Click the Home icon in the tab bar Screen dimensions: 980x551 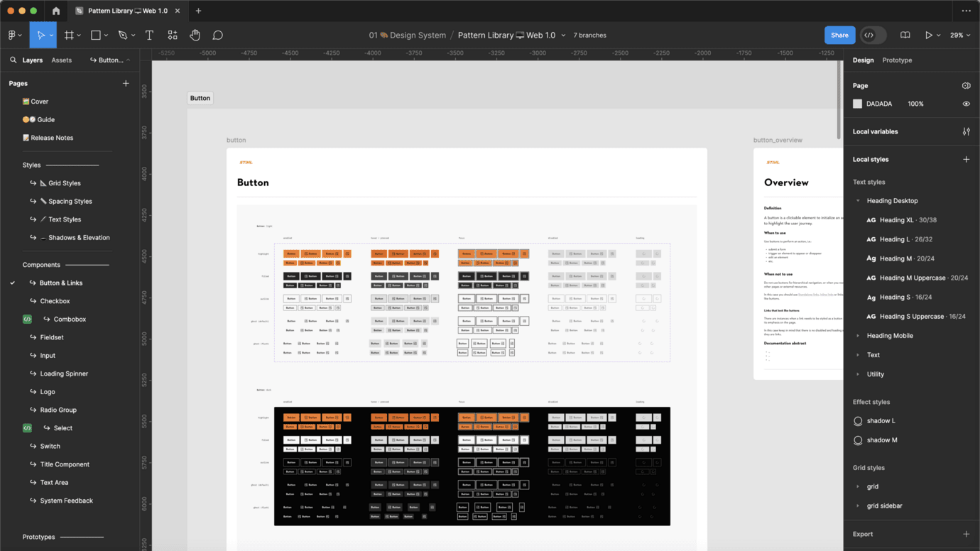tap(56, 11)
